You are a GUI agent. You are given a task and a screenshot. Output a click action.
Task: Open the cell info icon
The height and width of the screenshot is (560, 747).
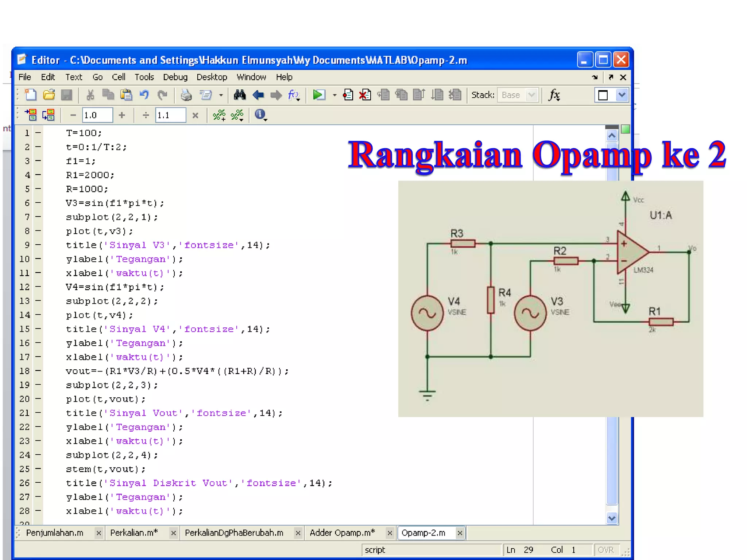click(x=260, y=115)
